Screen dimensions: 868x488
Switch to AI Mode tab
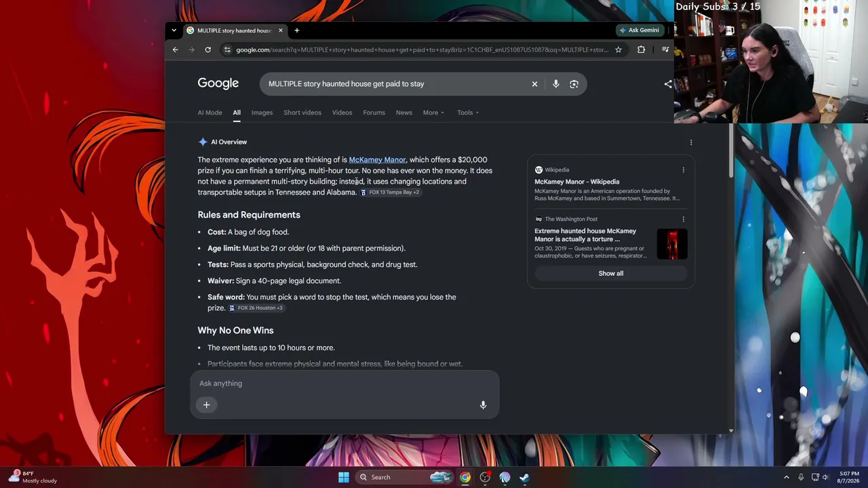point(210,113)
